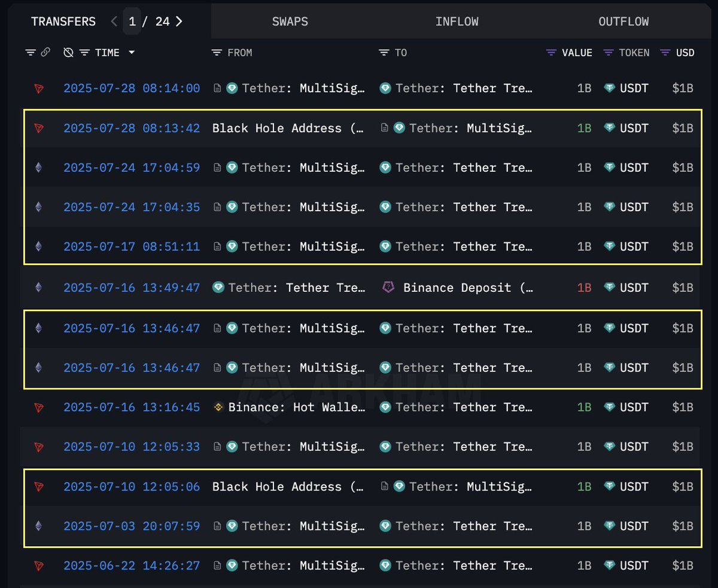Click the red 1B value on the Binance Deposit row

584,288
